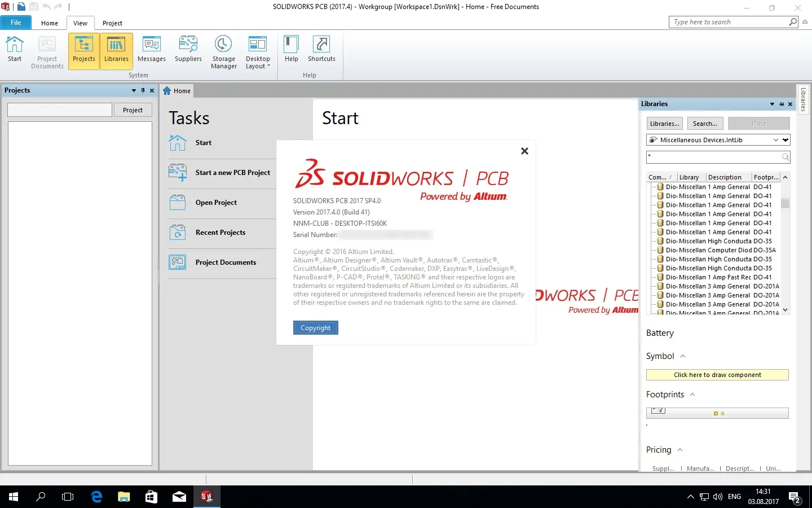This screenshot has height=508, width=812.
Task: Click the Recent Projects icon
Action: click(178, 233)
